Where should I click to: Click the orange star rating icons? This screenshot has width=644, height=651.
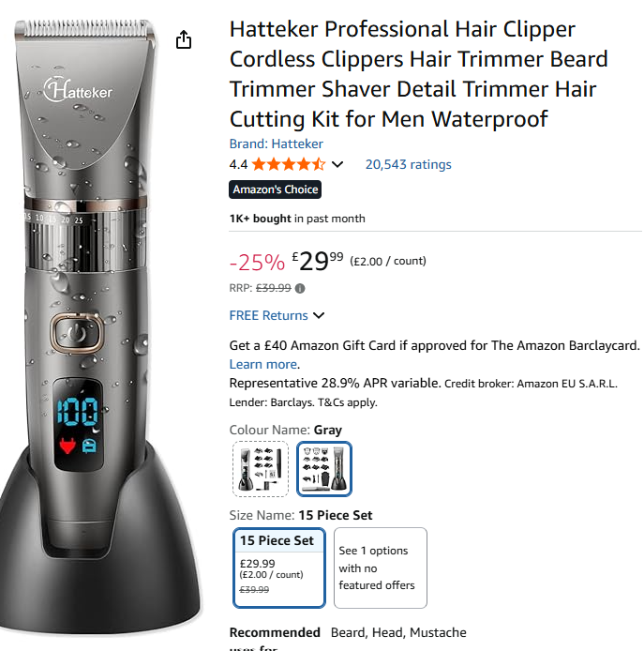pos(289,164)
